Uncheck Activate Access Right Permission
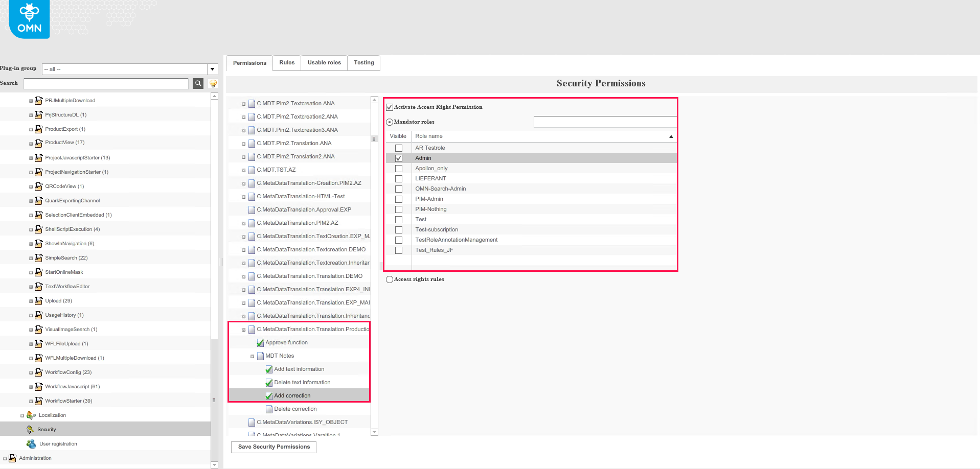 click(389, 107)
